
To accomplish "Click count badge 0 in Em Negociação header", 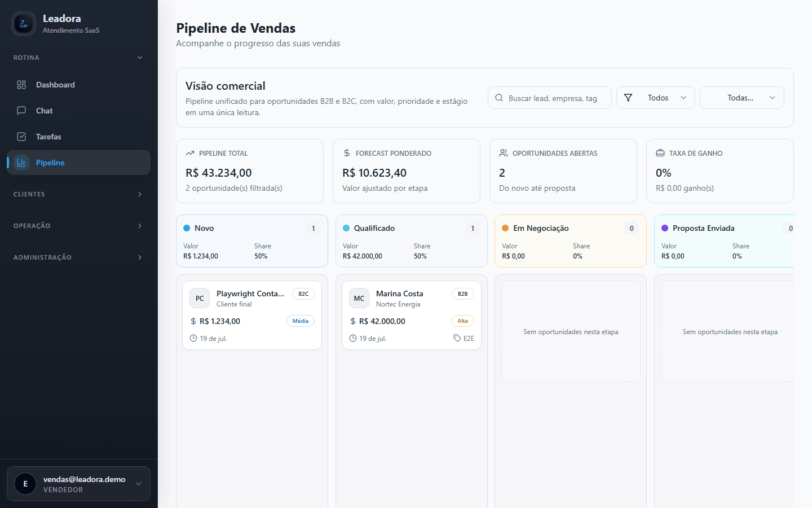I will click(632, 228).
